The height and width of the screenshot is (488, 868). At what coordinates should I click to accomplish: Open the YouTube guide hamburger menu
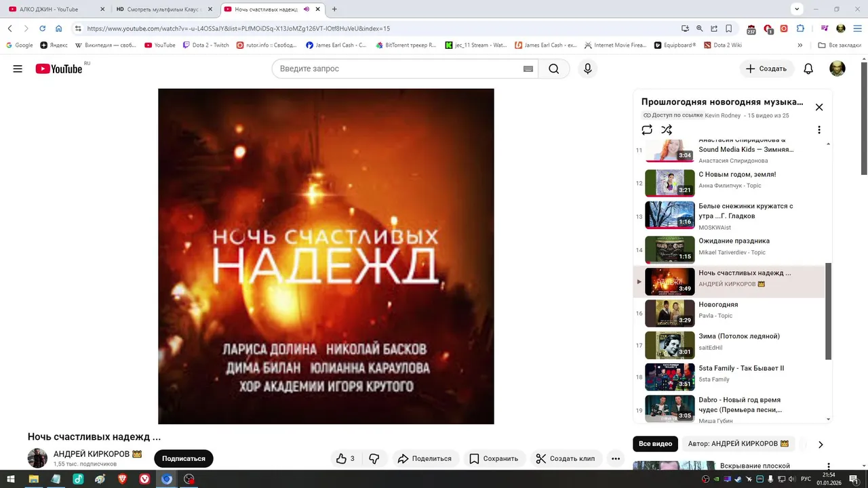18,68
